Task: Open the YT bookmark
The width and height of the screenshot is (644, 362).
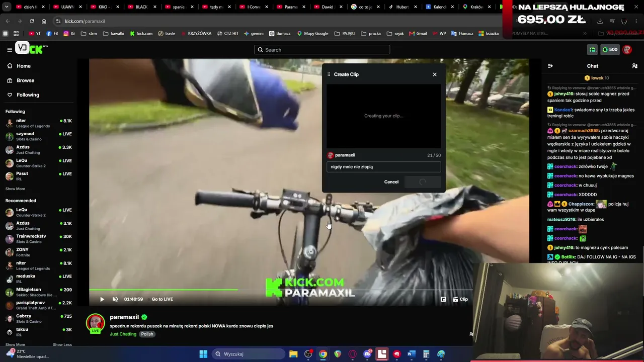Action: pos(35,34)
